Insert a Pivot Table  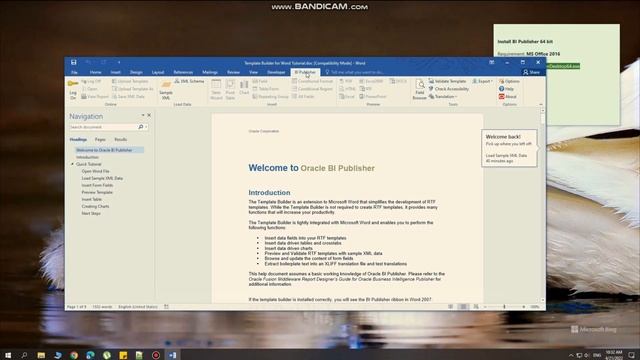(230, 90)
